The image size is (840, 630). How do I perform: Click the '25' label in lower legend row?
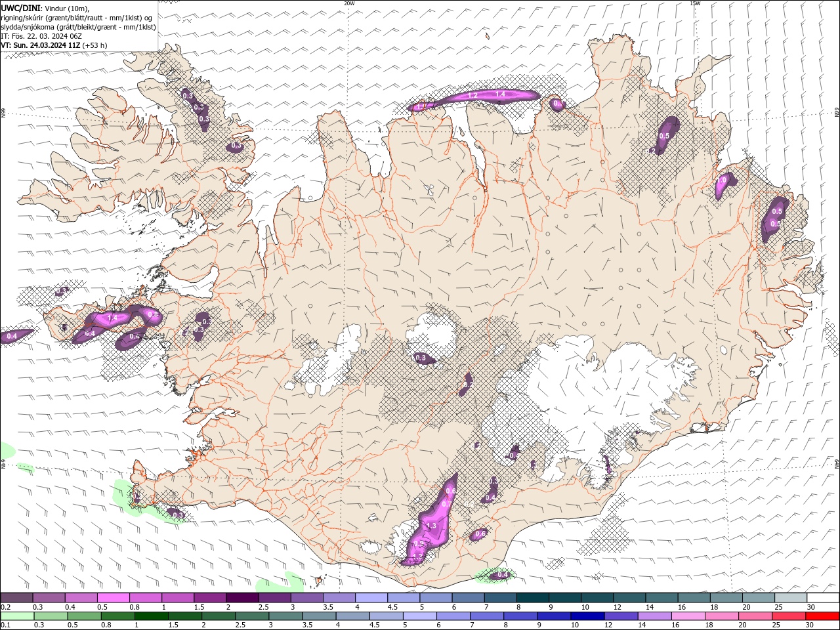point(776,625)
